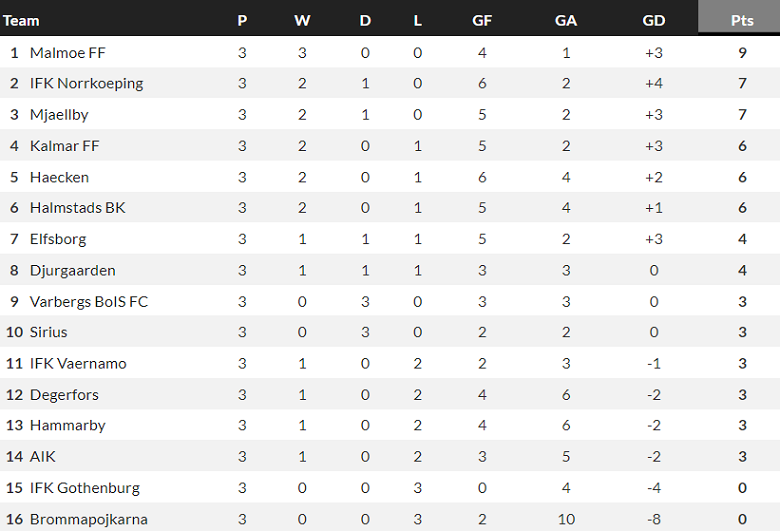Open Djurgaarden team link
The image size is (780, 531).
click(x=72, y=270)
